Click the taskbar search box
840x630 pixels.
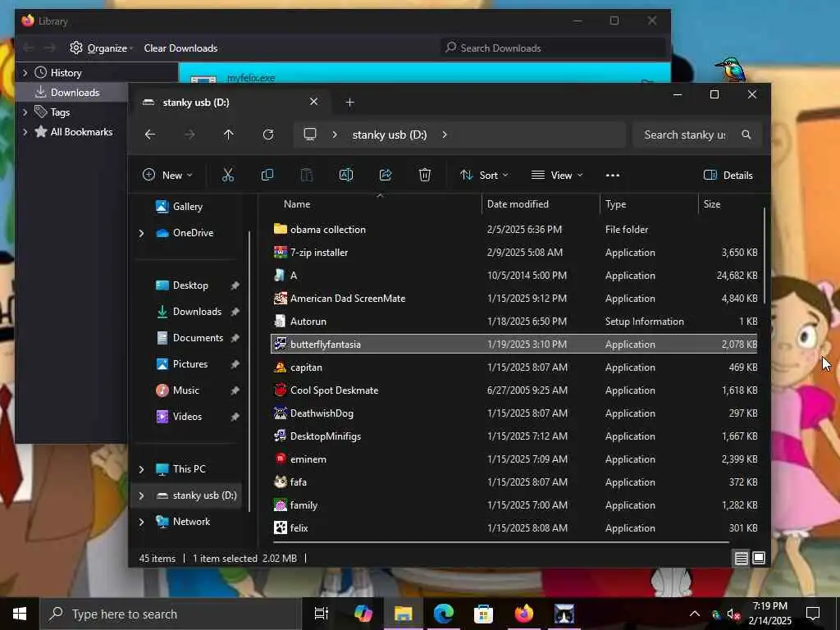pyautogui.click(x=171, y=614)
